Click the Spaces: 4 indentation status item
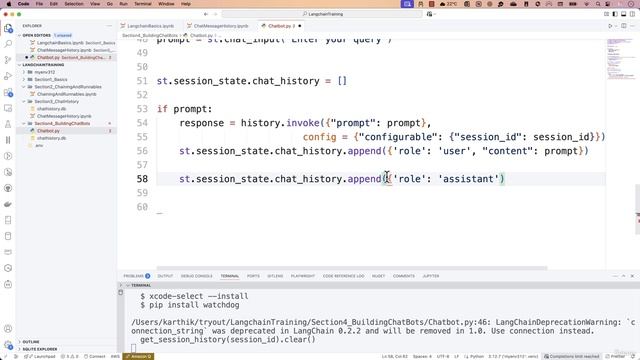The height and width of the screenshot is (360, 640). (x=422, y=356)
